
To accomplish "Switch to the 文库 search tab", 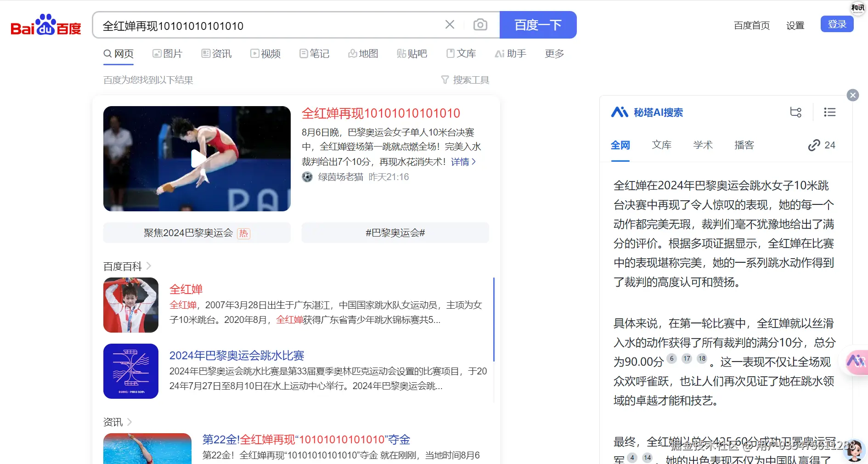I will (x=461, y=54).
